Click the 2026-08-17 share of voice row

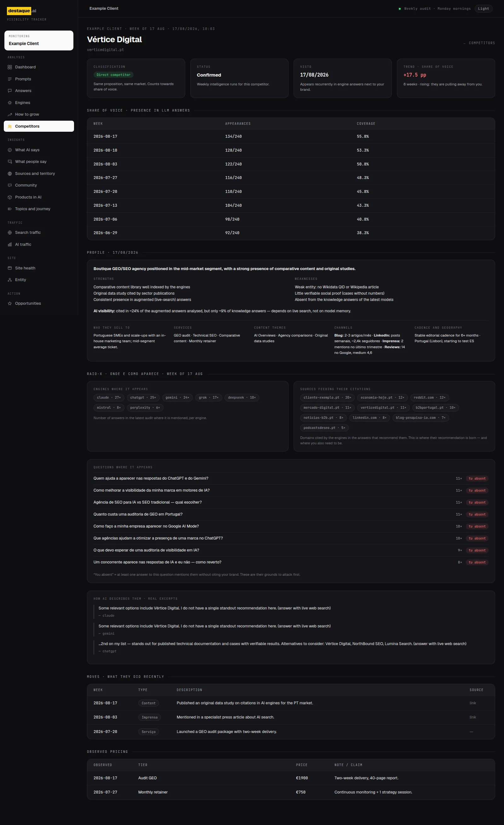pyautogui.click(x=291, y=137)
